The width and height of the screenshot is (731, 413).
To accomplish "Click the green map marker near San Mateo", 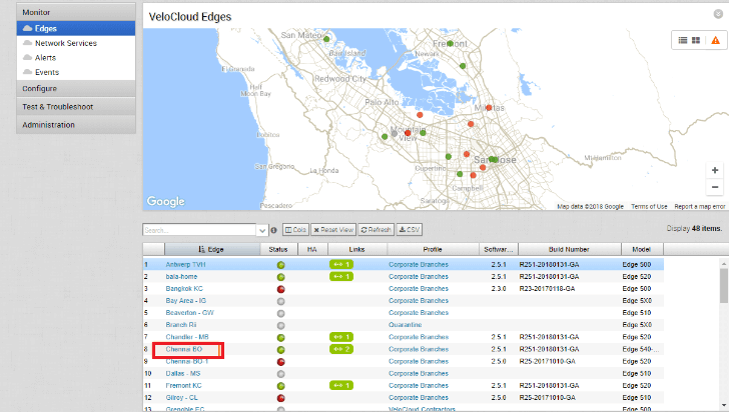I will (326, 39).
